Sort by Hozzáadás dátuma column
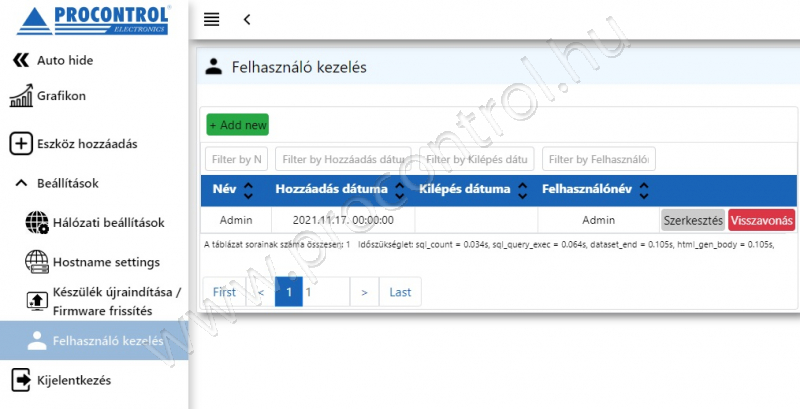This screenshot has height=409, width=800. click(401, 189)
